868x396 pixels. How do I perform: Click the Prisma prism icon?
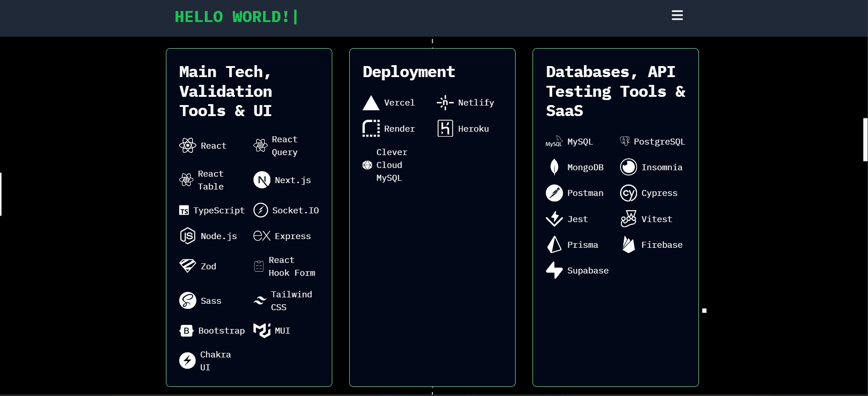tap(554, 245)
